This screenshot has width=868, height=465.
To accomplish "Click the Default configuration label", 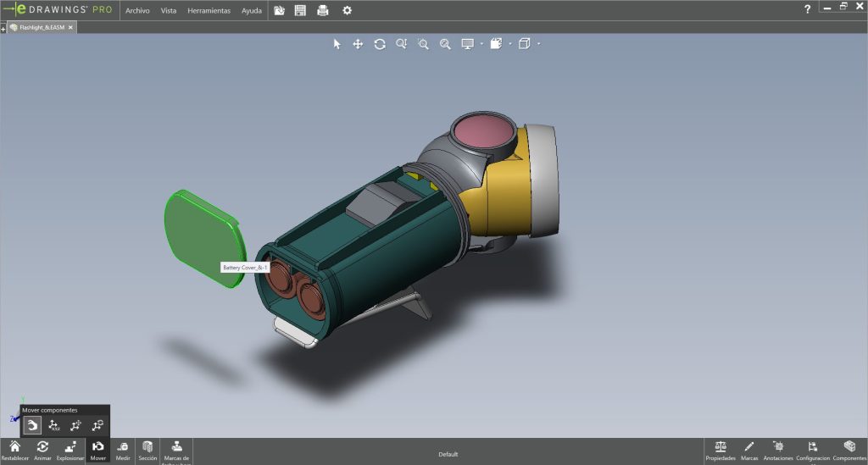I will [448, 455].
